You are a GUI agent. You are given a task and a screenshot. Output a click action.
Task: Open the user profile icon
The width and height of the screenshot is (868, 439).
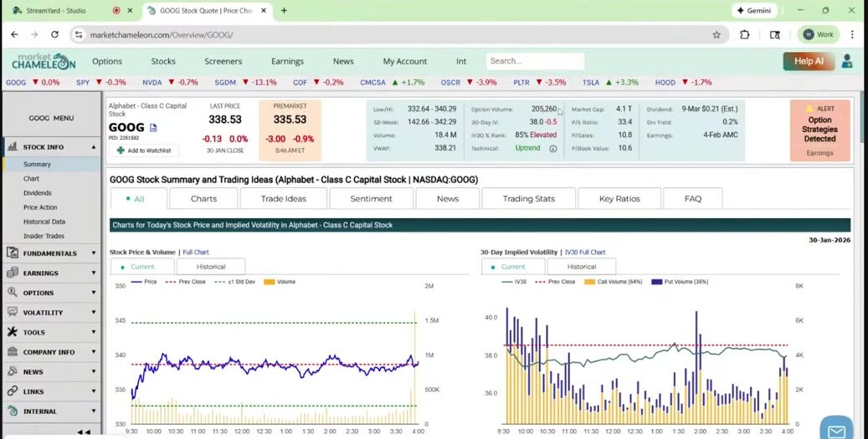pos(846,61)
